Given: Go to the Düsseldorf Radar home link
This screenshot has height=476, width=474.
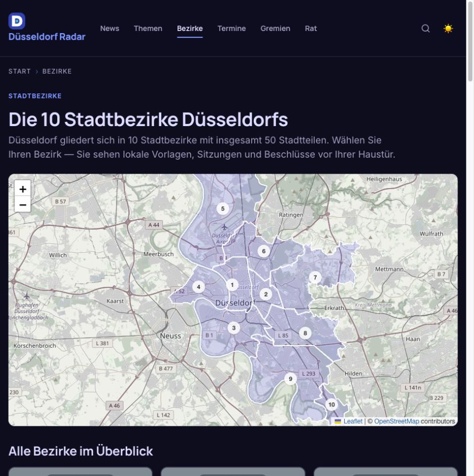Looking at the screenshot, I should click(47, 37).
